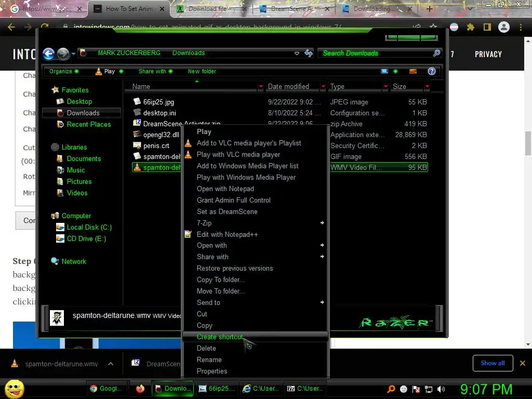Screen dimensions: 532x399
Task: Open Size column filter dropdown arrow
Action: [x=427, y=87]
